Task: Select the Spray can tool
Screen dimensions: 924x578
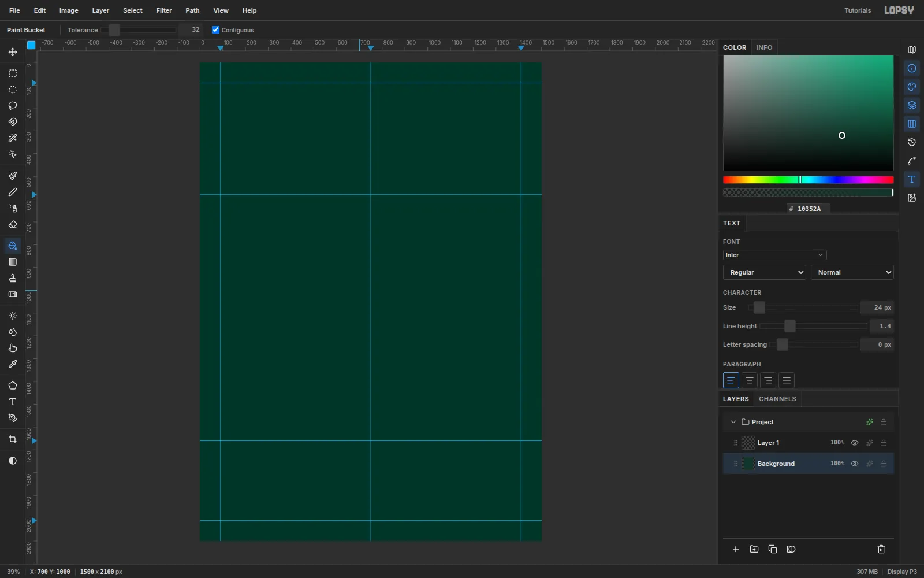Action: 12,208
